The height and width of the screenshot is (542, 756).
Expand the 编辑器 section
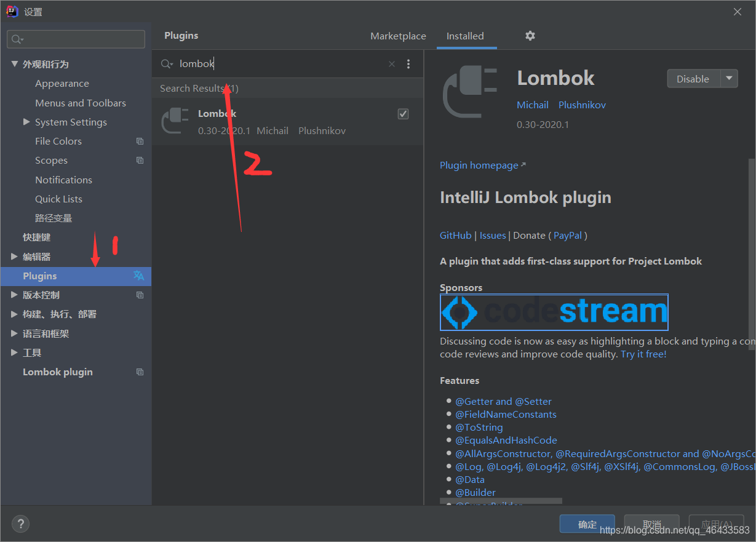[x=15, y=257]
